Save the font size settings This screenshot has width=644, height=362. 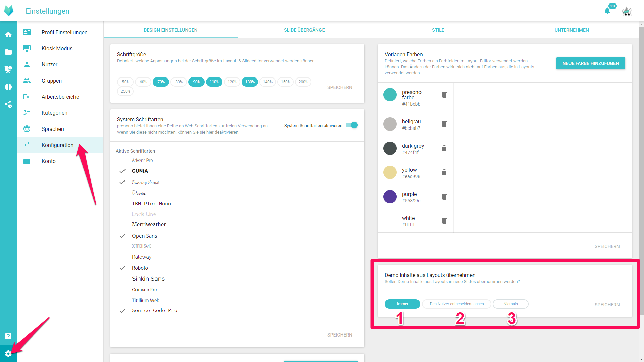(339, 87)
